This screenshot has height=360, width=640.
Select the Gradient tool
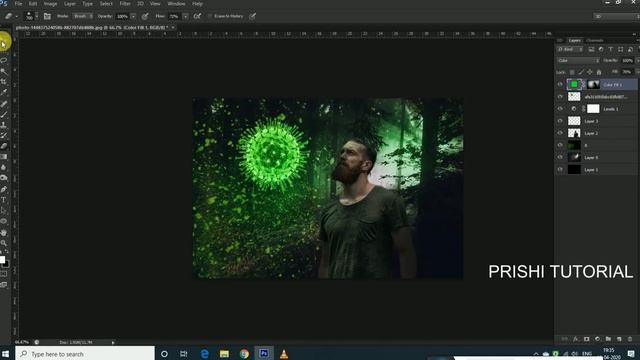4,157
